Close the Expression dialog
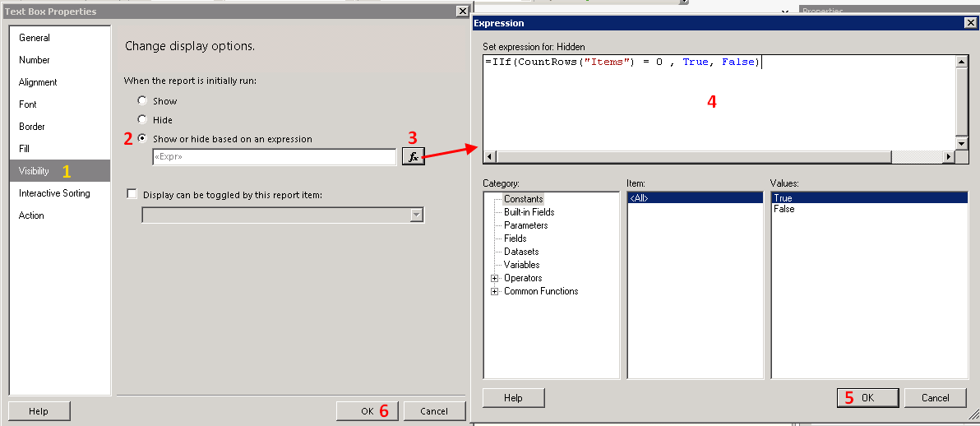Screen dimensions: 980x426 pos(971,23)
